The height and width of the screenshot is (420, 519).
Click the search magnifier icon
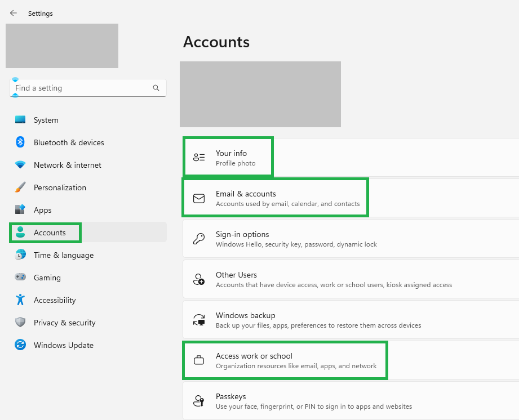tap(156, 88)
